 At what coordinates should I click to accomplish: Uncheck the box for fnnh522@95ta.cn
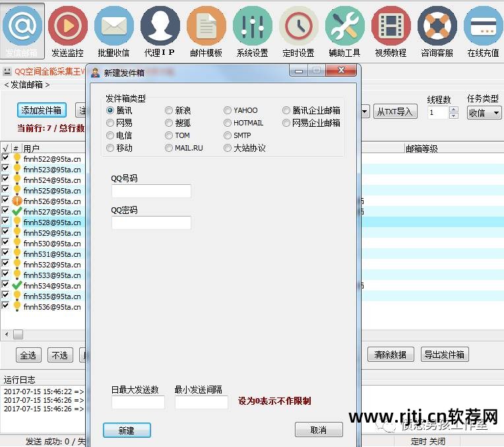point(5,157)
